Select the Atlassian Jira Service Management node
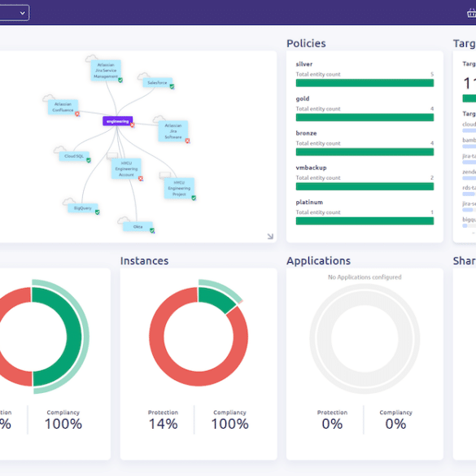476x476 pixels. point(106,71)
